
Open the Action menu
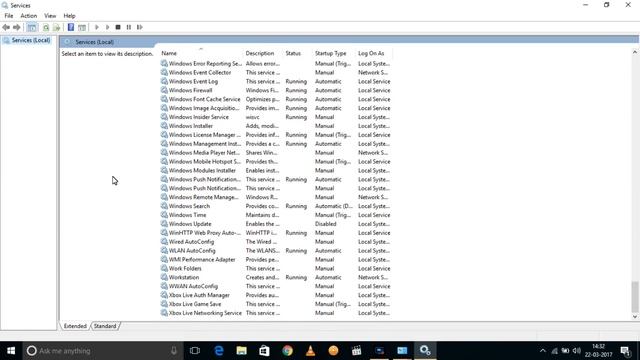point(29,16)
